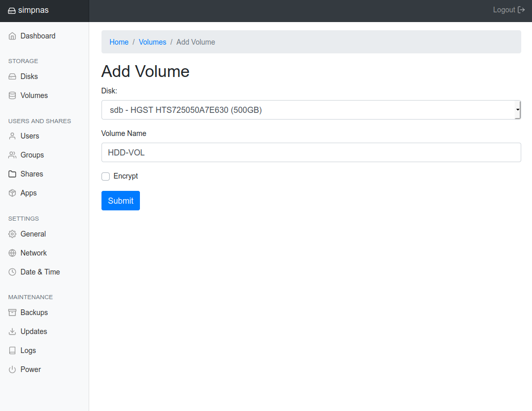The height and width of the screenshot is (411, 532).
Task: Click the Disks drive icon
Action: click(x=12, y=77)
